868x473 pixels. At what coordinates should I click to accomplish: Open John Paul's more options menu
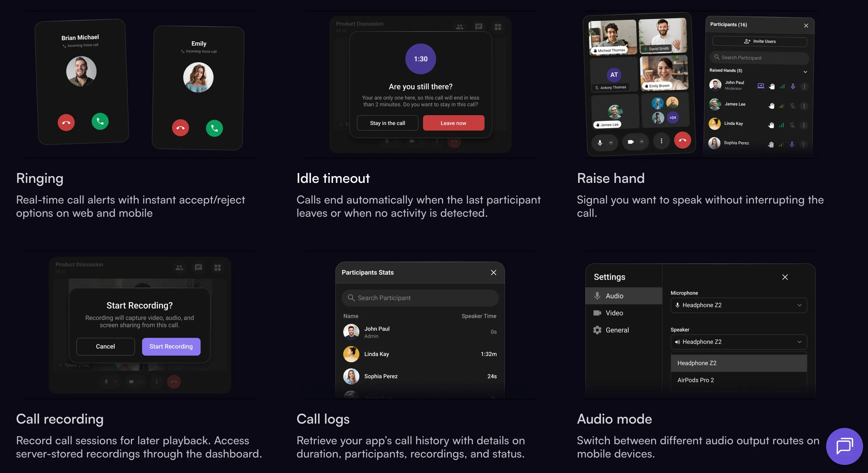pos(804,87)
